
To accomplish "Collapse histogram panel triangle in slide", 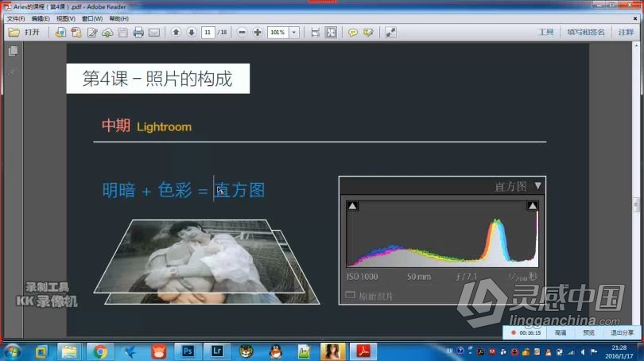I will [538, 185].
